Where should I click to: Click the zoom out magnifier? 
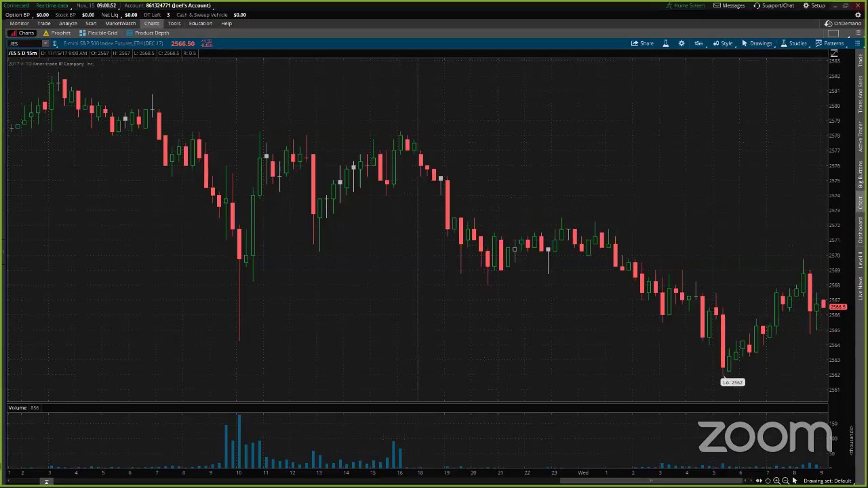pos(785,481)
